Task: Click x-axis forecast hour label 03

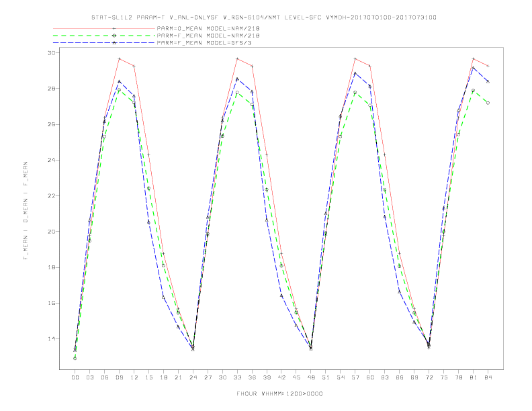Action: click(x=89, y=377)
